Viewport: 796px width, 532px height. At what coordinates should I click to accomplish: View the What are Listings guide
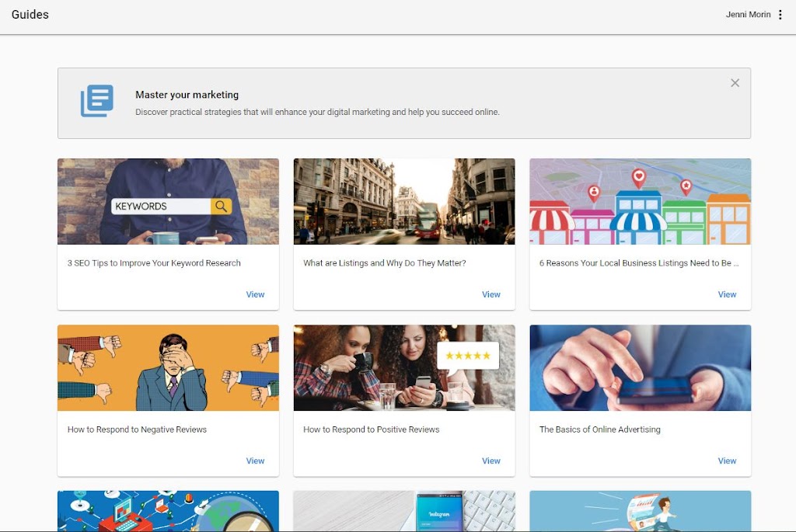(491, 294)
